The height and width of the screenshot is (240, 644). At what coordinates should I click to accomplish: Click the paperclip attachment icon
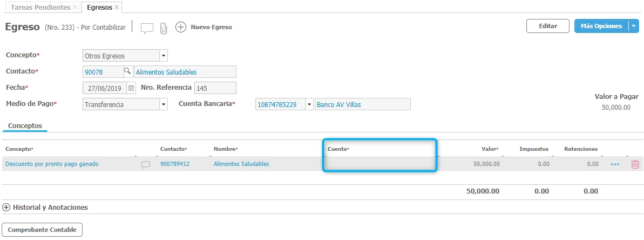pos(164,28)
